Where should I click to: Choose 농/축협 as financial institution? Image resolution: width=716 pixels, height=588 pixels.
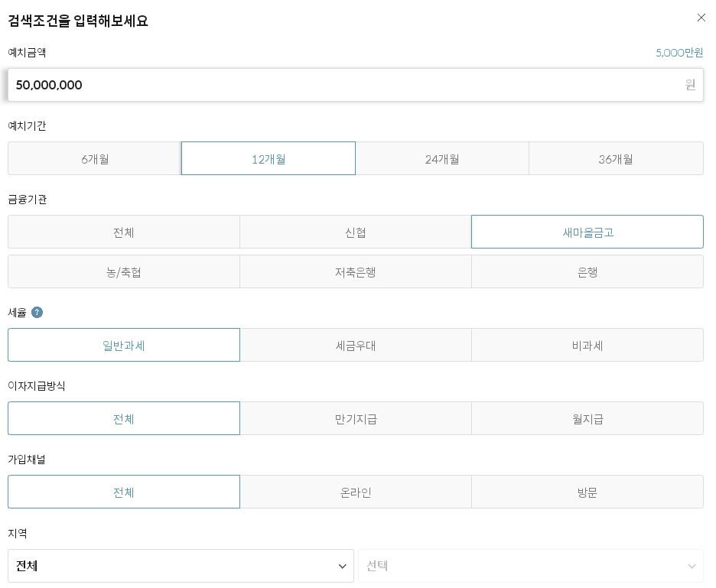click(x=124, y=271)
